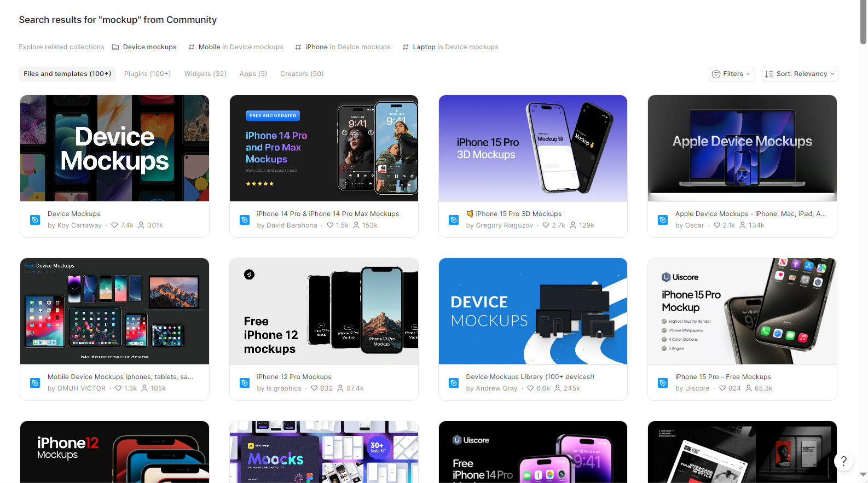Like iPhone 14 Pro Max Mockups heart icon

[330, 225]
